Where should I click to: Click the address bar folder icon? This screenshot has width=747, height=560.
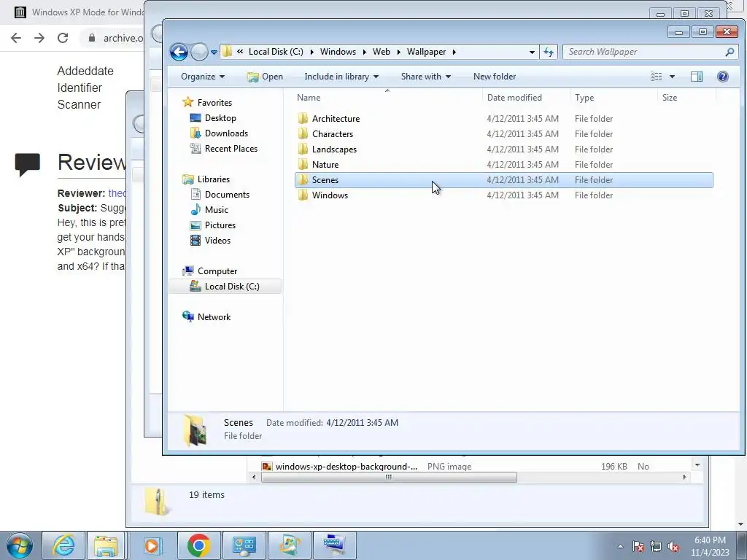coord(228,52)
